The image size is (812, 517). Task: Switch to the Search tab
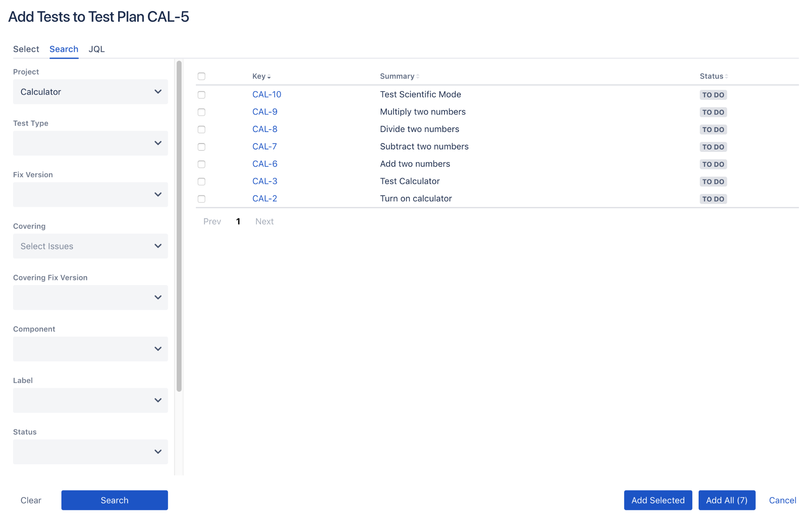(64, 49)
